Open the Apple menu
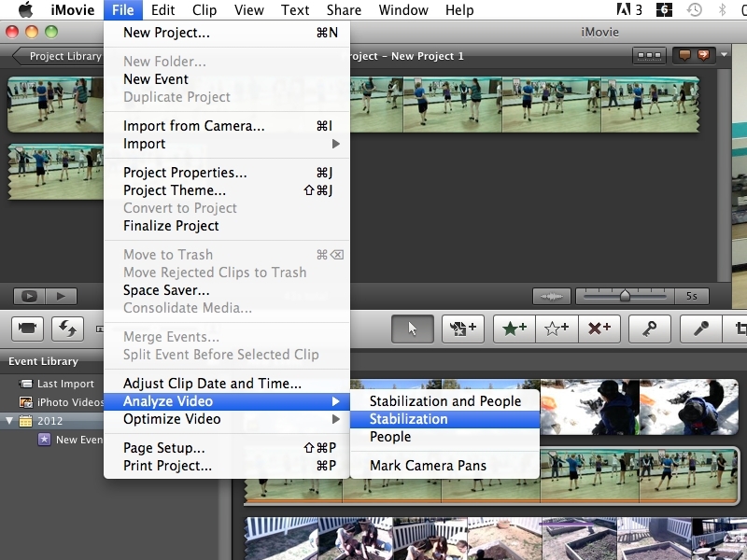The image size is (747, 560). click(x=25, y=9)
